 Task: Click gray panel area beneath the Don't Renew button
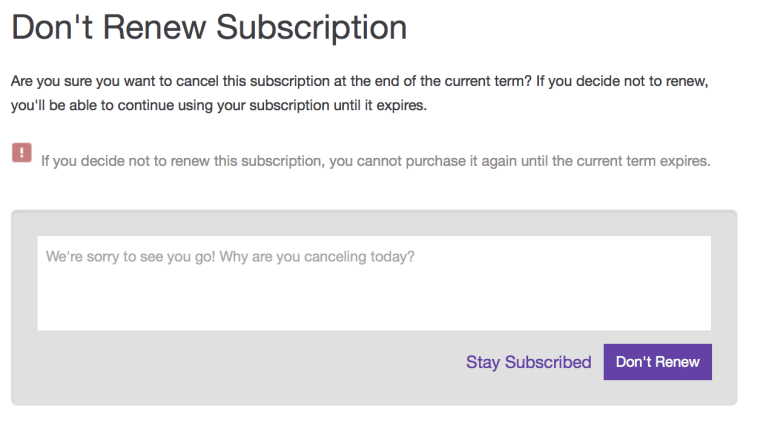pos(657,392)
